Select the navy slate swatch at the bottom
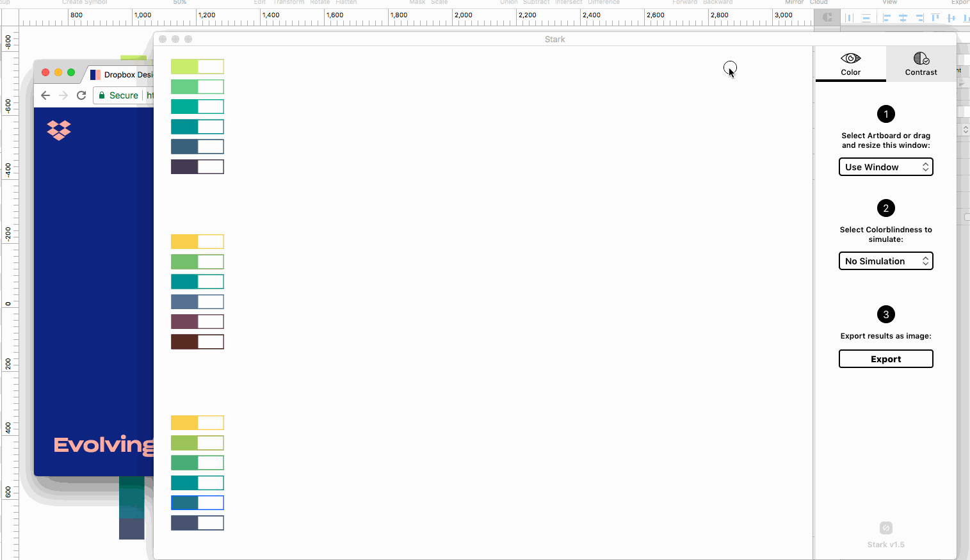 coord(197,523)
